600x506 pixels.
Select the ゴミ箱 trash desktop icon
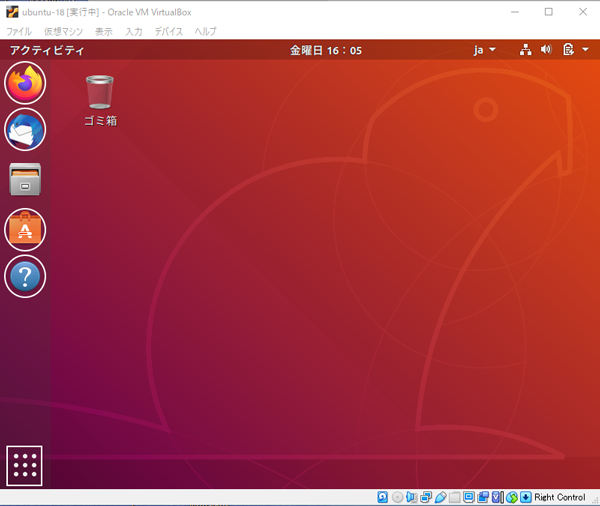pos(100,101)
